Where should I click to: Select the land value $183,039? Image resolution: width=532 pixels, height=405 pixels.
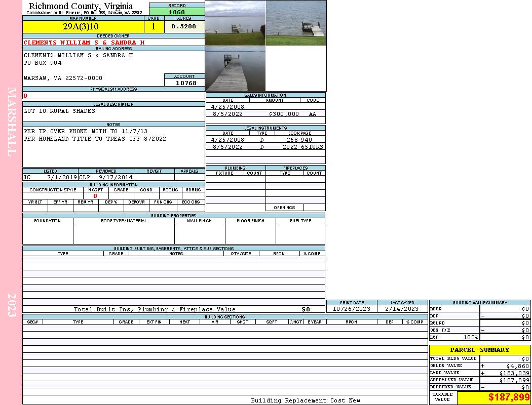point(511,373)
